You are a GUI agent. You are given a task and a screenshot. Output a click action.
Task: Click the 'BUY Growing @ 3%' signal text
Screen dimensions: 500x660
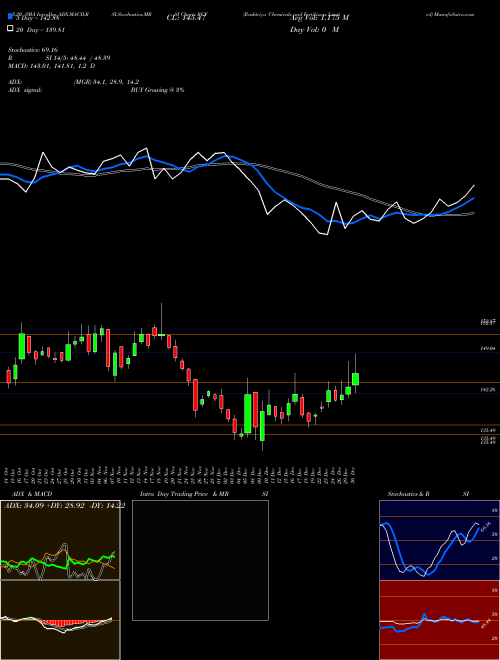pyautogui.click(x=157, y=90)
